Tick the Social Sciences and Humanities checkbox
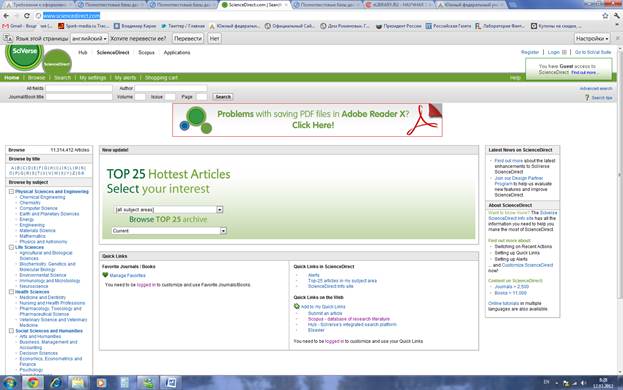 11,330
